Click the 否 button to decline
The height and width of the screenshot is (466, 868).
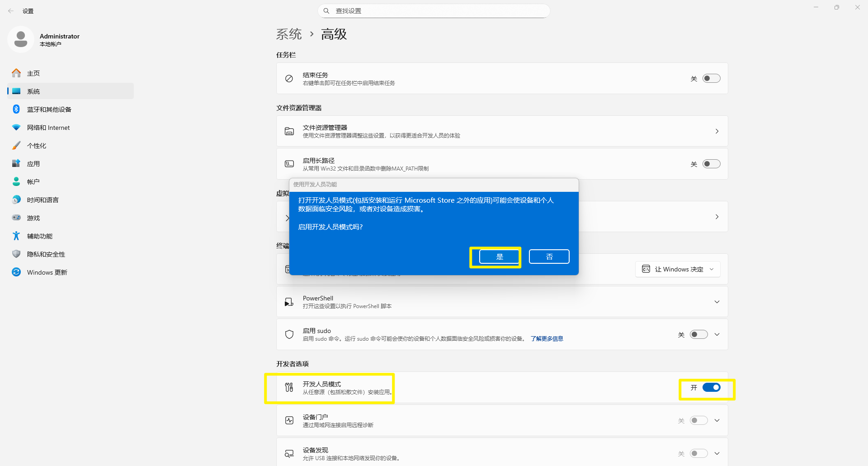[x=549, y=257]
